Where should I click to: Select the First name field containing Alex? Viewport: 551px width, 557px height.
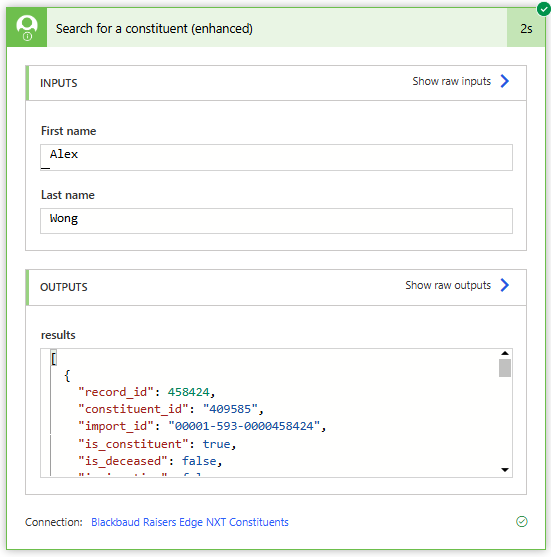pyautogui.click(x=276, y=157)
